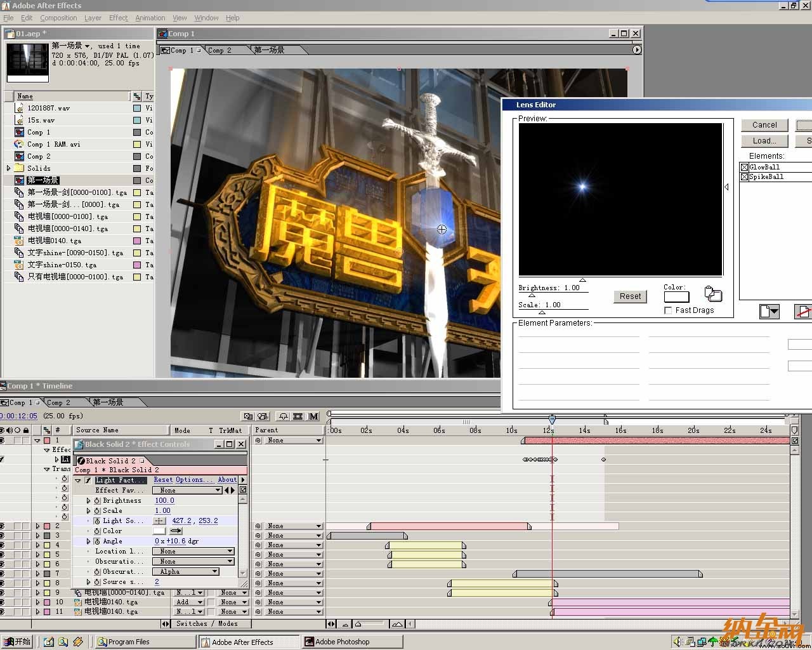812x650 pixels.
Task: Toggle the Angle stopwatch keyframe icon
Action: 97,541
